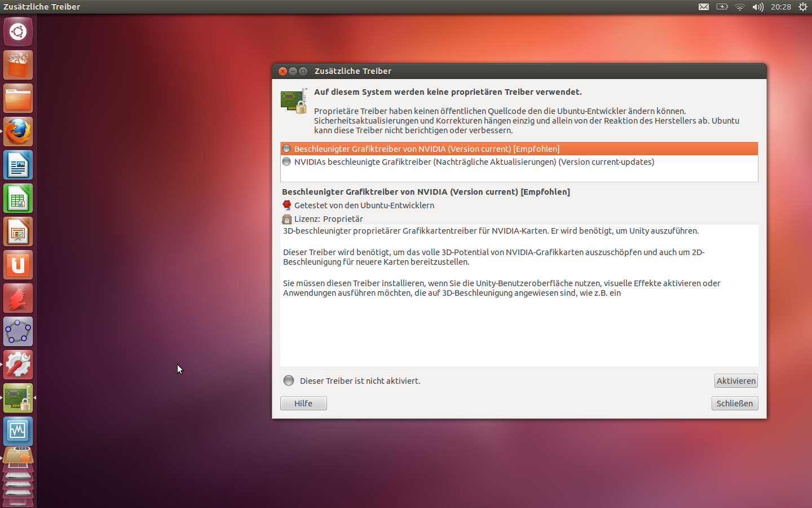
Task: Click the clock showing 20:28
Action: click(781, 7)
